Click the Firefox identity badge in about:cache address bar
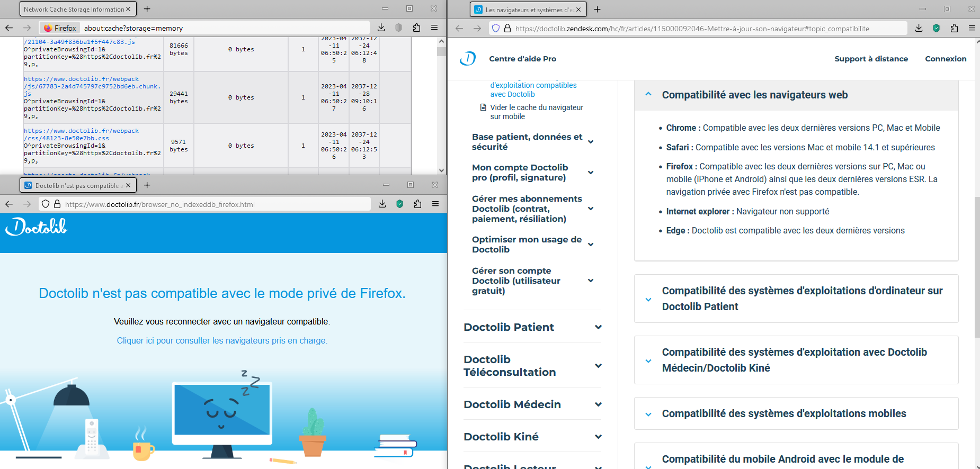Viewport: 980px width, 469px height. tap(60, 28)
